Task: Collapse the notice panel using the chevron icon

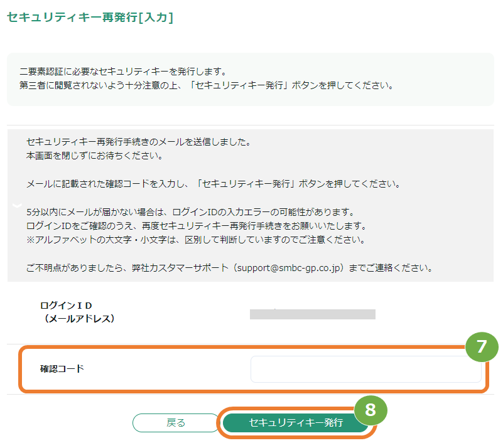Action: 17,205
